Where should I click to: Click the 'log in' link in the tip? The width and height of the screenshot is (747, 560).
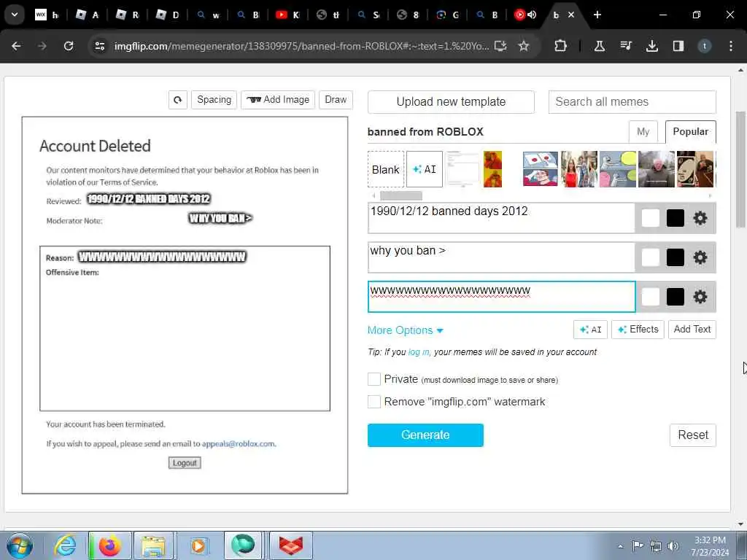point(418,352)
